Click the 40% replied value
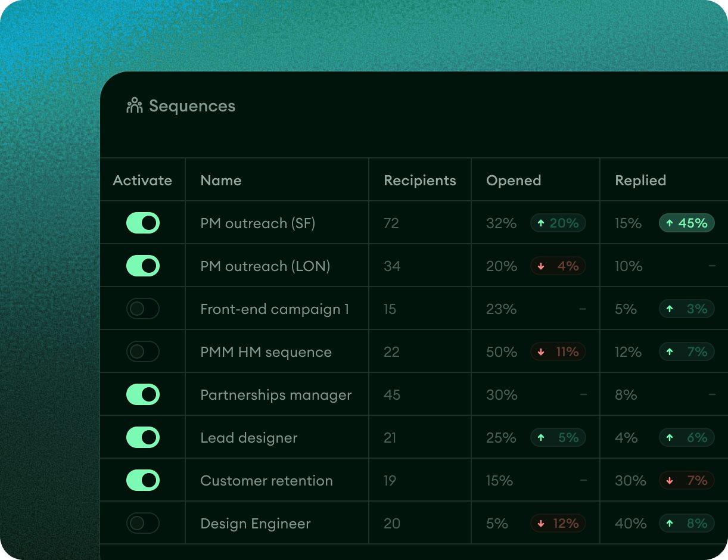 [x=631, y=524]
